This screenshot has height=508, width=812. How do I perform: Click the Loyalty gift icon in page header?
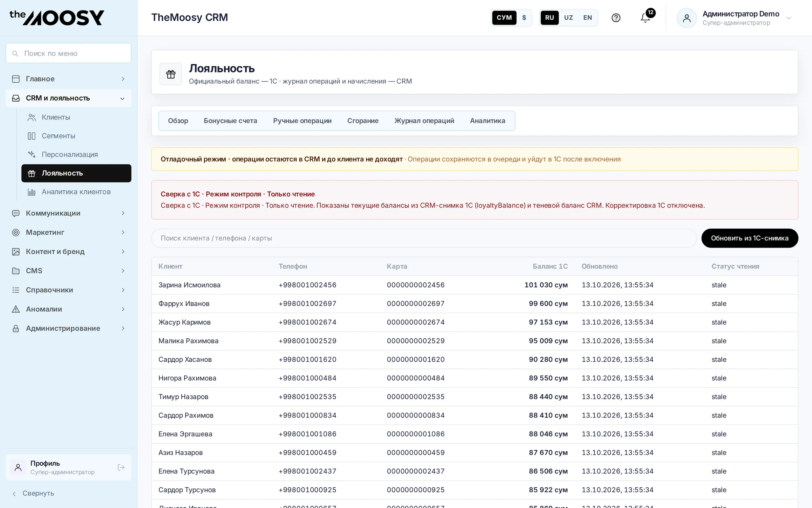(x=171, y=74)
